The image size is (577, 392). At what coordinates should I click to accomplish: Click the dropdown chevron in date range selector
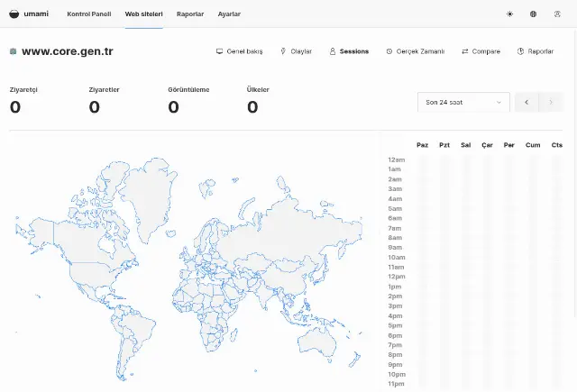point(499,102)
